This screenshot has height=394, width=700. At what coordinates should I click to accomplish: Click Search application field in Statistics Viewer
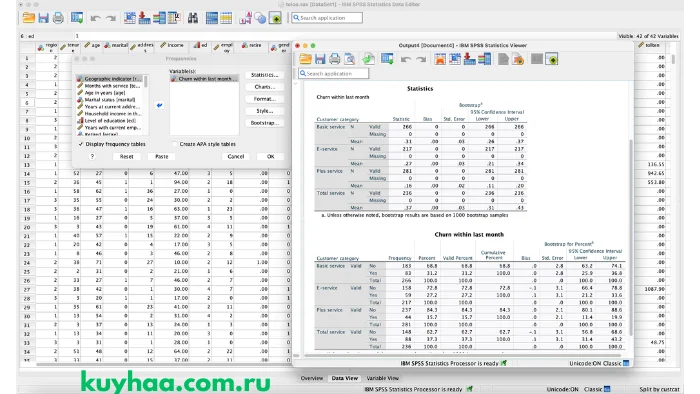pos(333,73)
